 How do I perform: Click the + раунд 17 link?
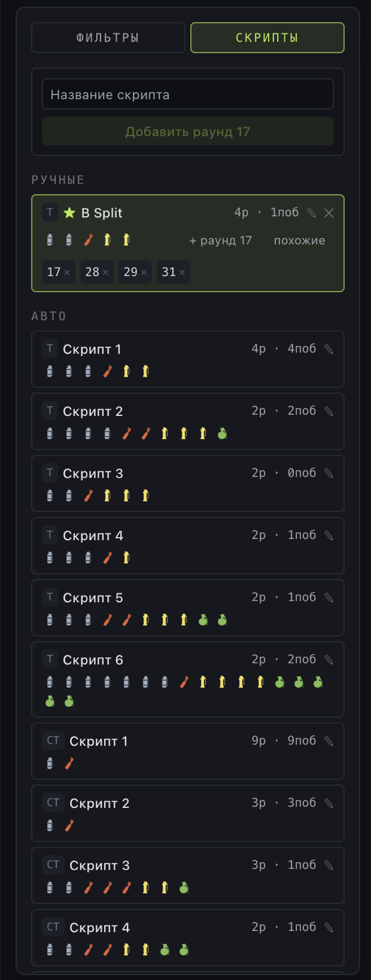[x=221, y=241]
